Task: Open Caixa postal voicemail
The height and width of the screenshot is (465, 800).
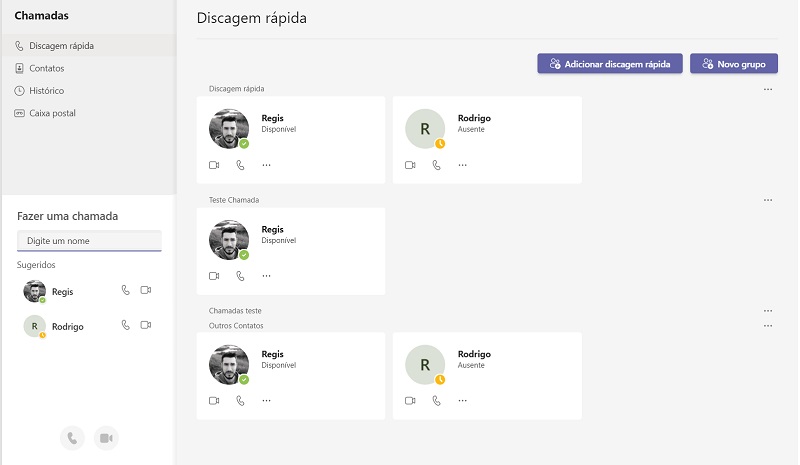Action: pyautogui.click(x=52, y=113)
